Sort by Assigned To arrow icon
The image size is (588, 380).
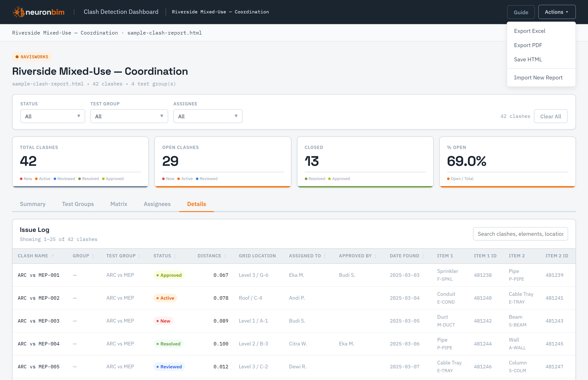(325, 256)
